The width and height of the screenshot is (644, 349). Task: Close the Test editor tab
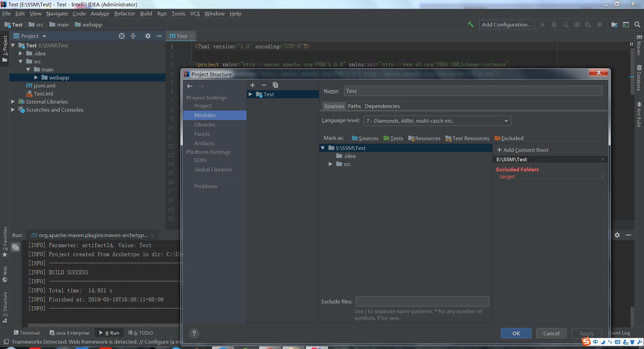tap(192, 36)
